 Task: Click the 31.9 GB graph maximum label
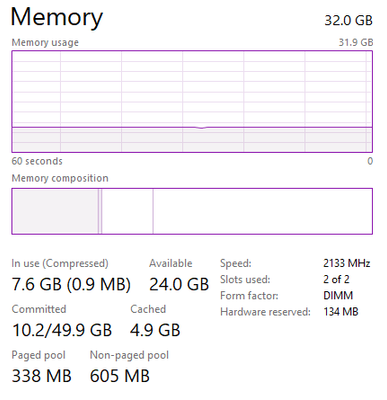tap(356, 42)
